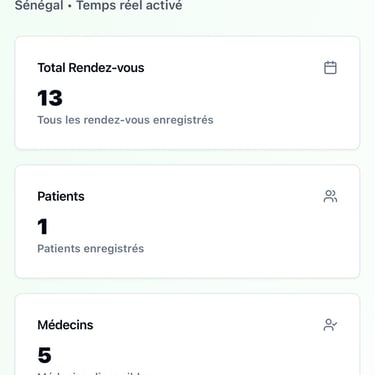The height and width of the screenshot is (375, 375).
Task: Click the users icon on Patients card
Action: click(330, 196)
